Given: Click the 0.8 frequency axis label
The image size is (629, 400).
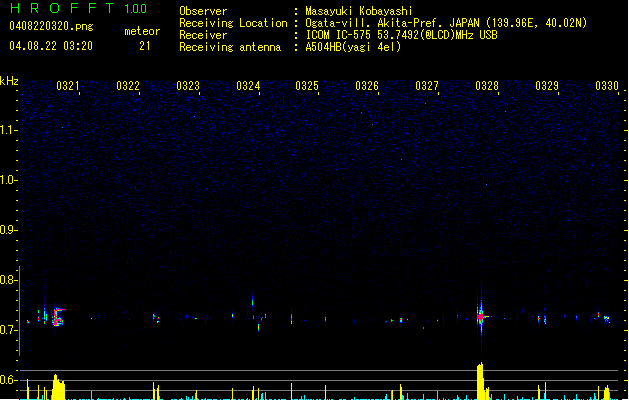Looking at the screenshot, I should click(7, 280).
